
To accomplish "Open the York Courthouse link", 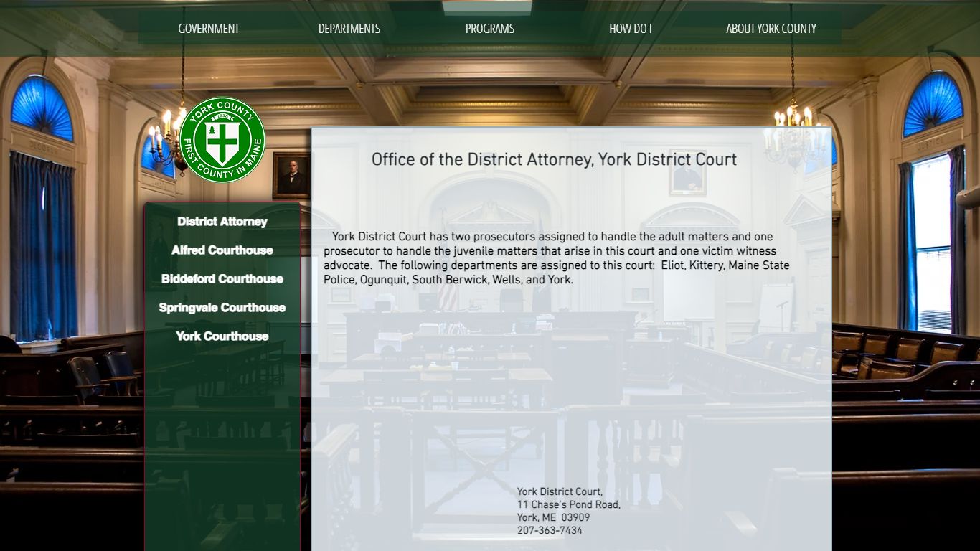I will 222,336.
